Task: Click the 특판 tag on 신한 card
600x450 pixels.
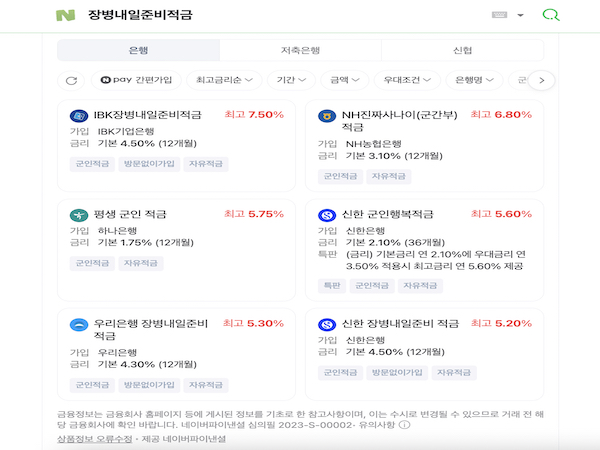Action: click(x=332, y=286)
